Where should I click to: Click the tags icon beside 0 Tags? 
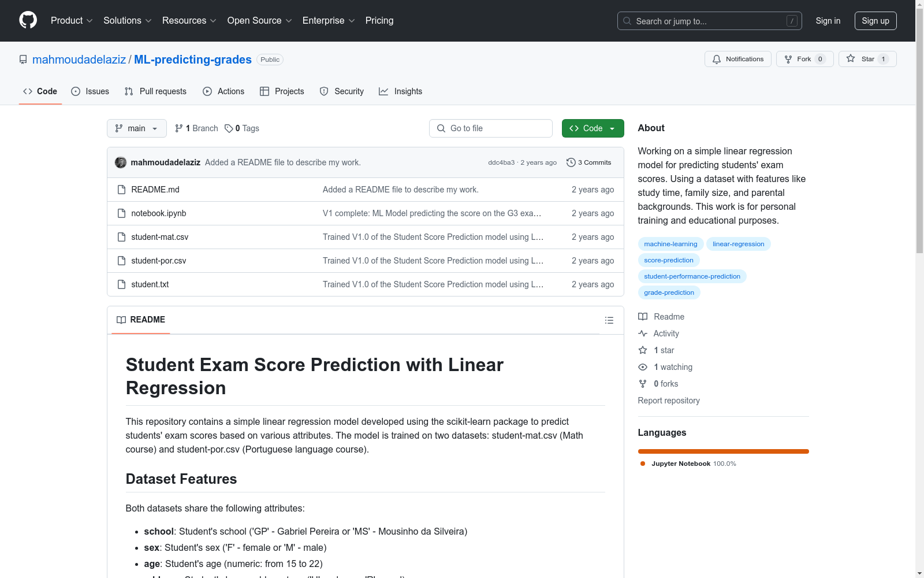coord(229,128)
